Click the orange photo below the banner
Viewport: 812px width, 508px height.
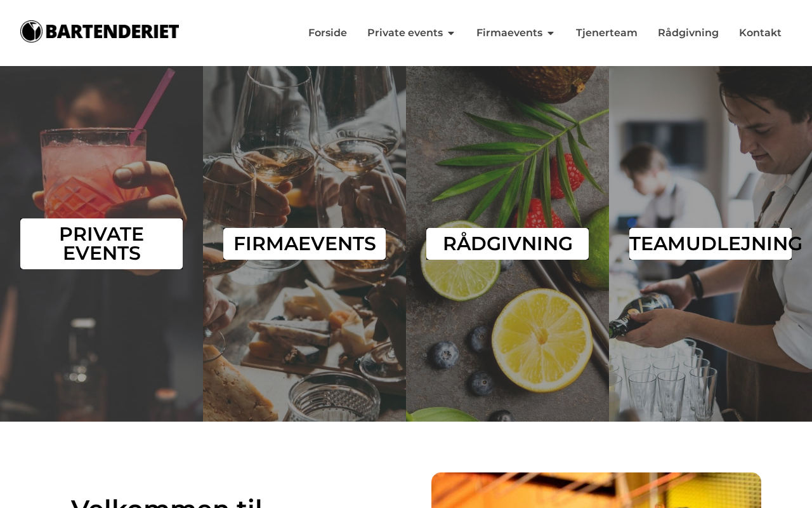tap(596, 490)
